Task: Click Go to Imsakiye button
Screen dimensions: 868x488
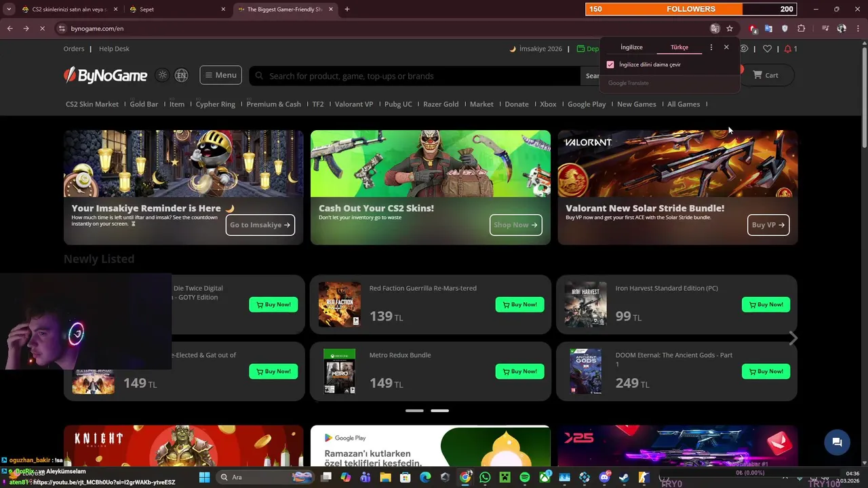Action: [x=260, y=225]
